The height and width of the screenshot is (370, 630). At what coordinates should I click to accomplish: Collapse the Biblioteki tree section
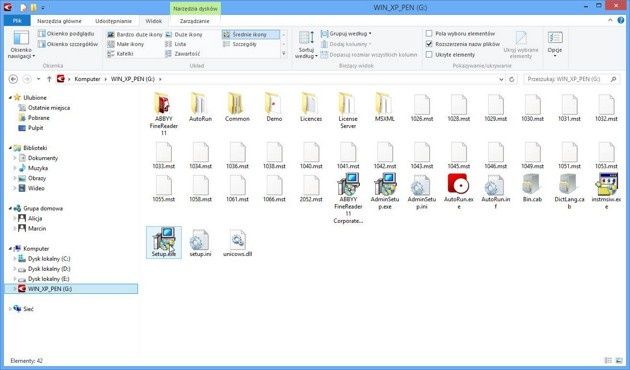10,148
